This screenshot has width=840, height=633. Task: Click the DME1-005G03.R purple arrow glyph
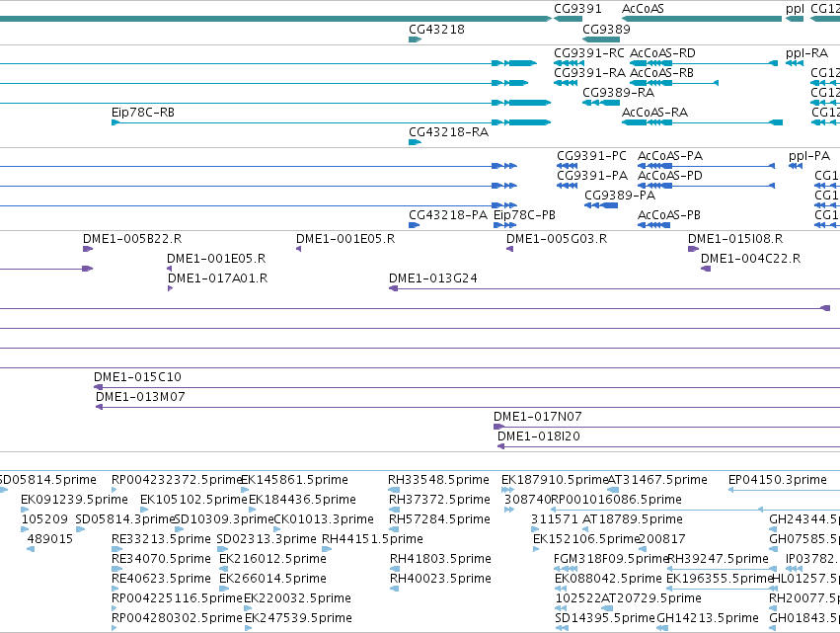pyautogui.click(x=510, y=249)
